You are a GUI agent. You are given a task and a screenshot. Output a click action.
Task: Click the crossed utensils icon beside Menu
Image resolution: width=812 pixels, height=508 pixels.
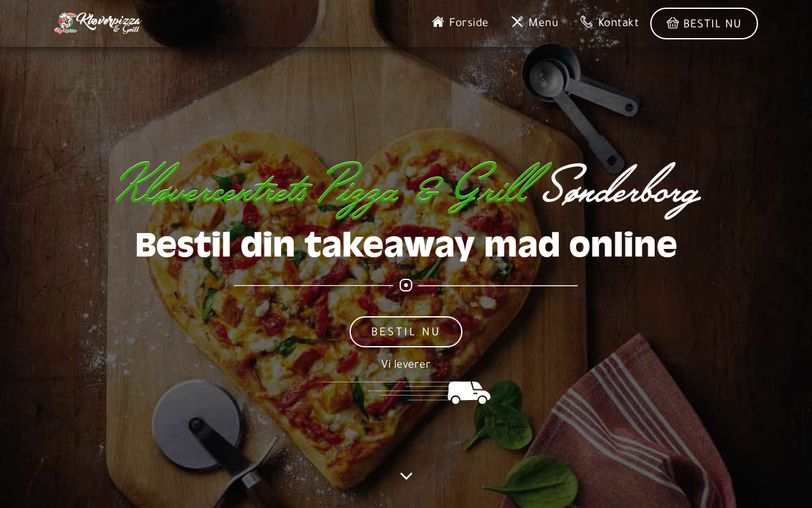(x=517, y=22)
